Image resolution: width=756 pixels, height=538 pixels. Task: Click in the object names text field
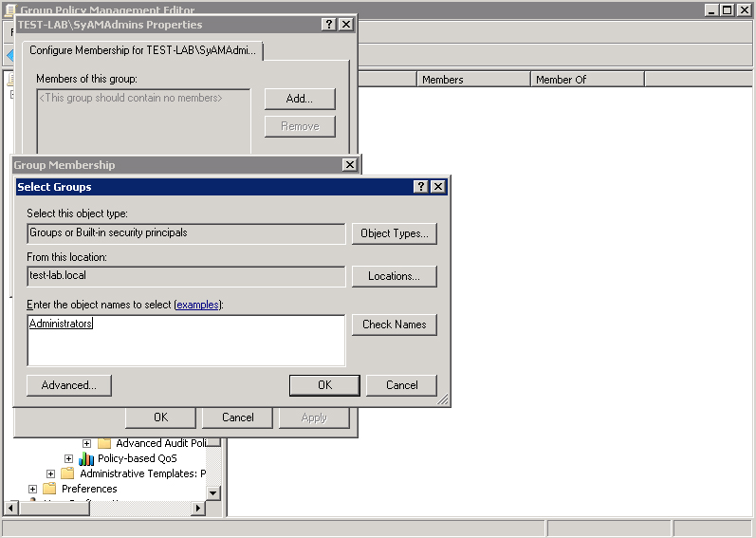(186, 340)
